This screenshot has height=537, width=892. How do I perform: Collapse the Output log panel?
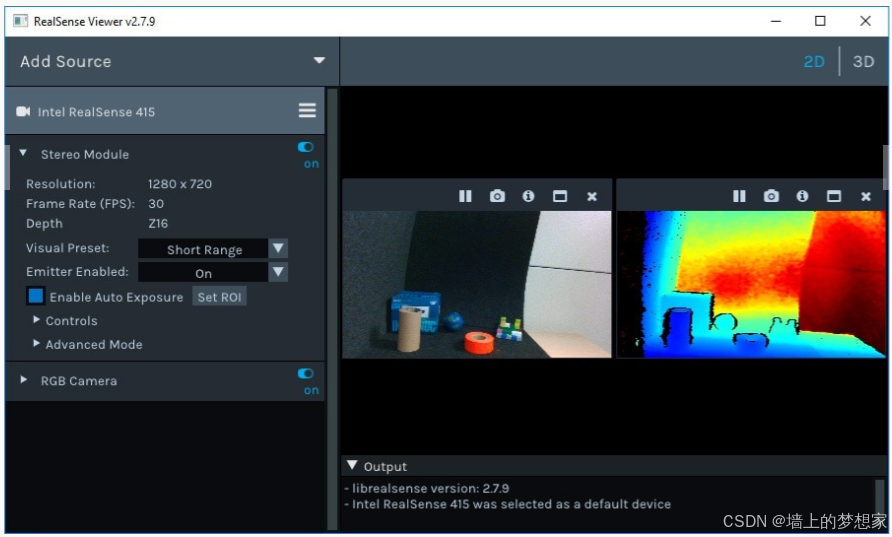(352, 465)
